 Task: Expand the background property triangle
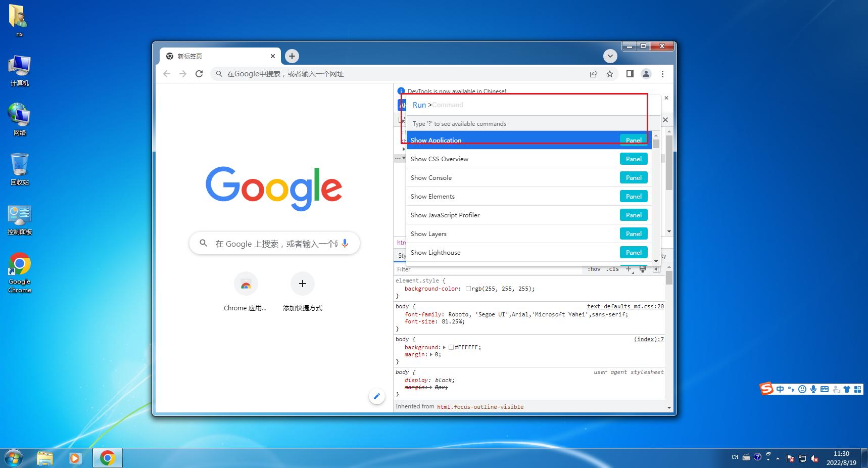coord(444,347)
